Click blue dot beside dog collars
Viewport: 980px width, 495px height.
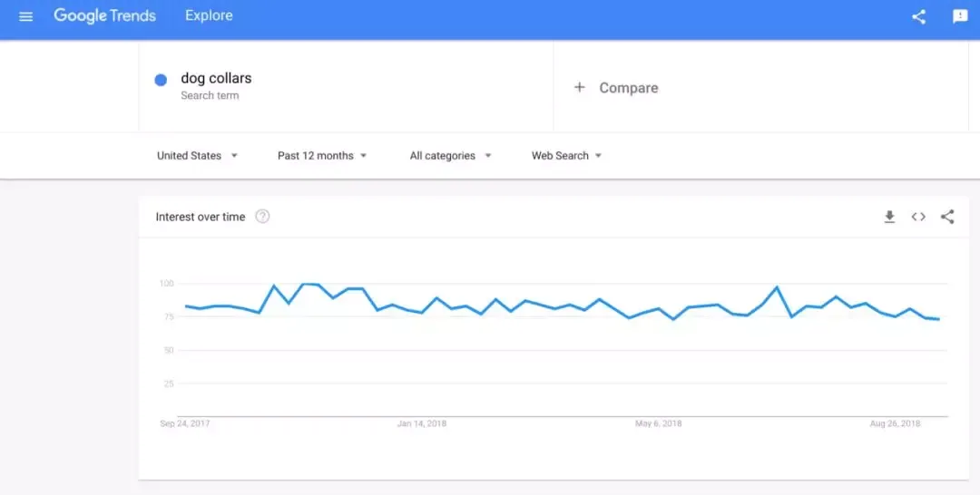tap(161, 80)
